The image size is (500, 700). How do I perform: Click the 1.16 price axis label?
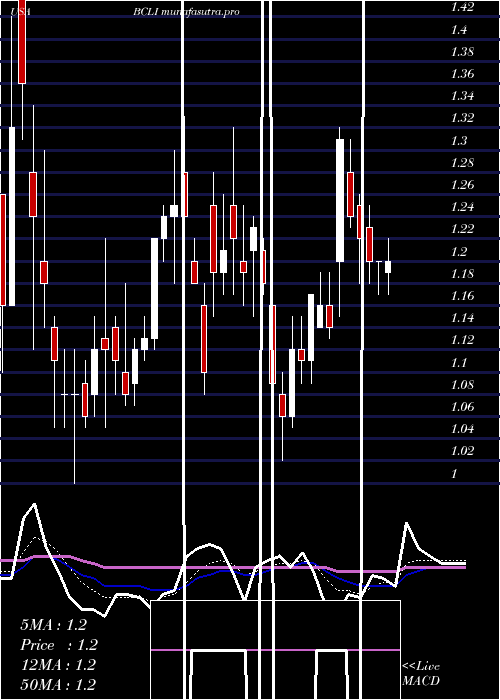point(462,296)
